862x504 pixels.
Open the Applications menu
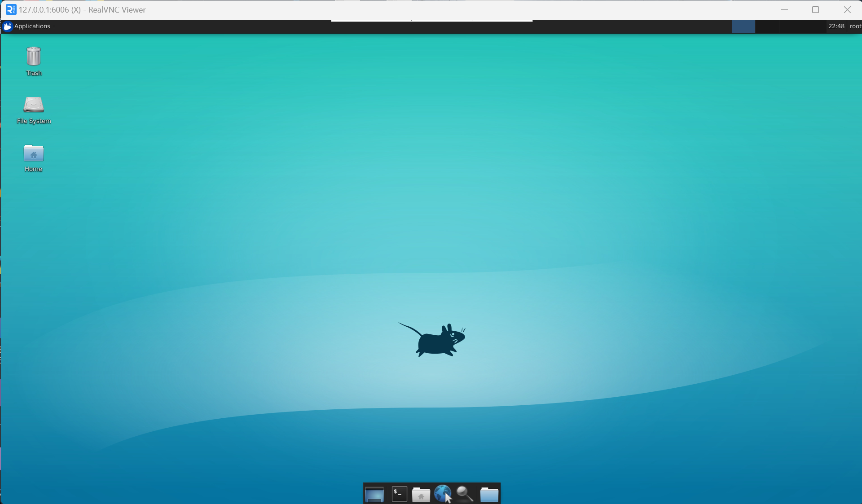[x=27, y=26]
